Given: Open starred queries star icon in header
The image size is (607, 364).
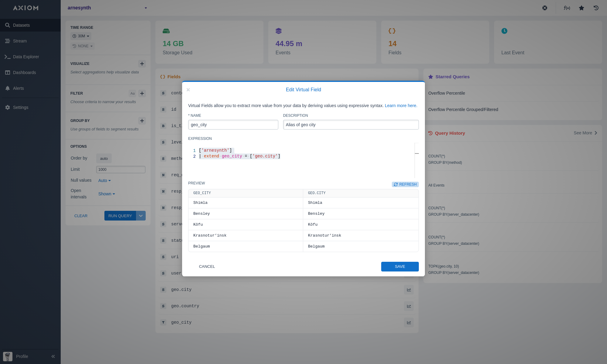Looking at the screenshot, I should click(581, 8).
